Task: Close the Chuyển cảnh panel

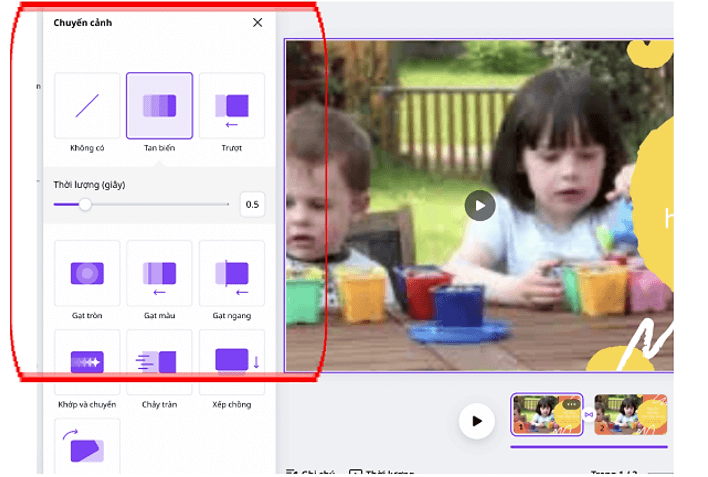Action: (x=257, y=22)
